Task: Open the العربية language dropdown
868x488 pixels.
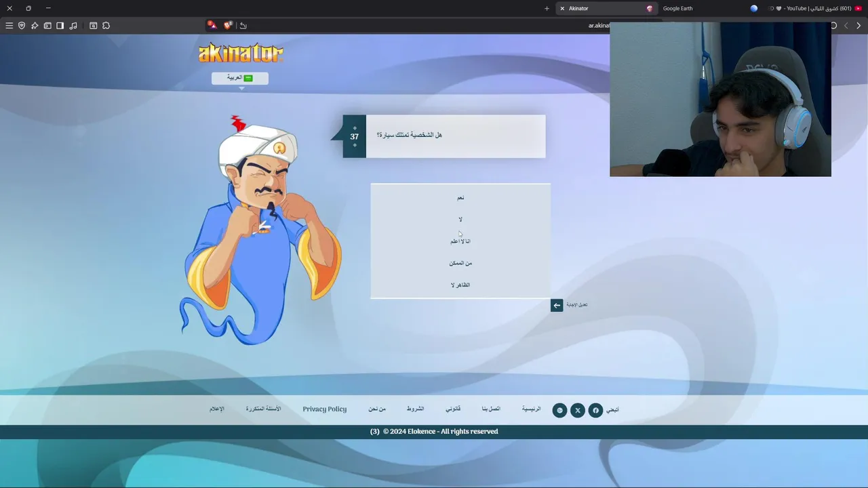Action: 240,78
